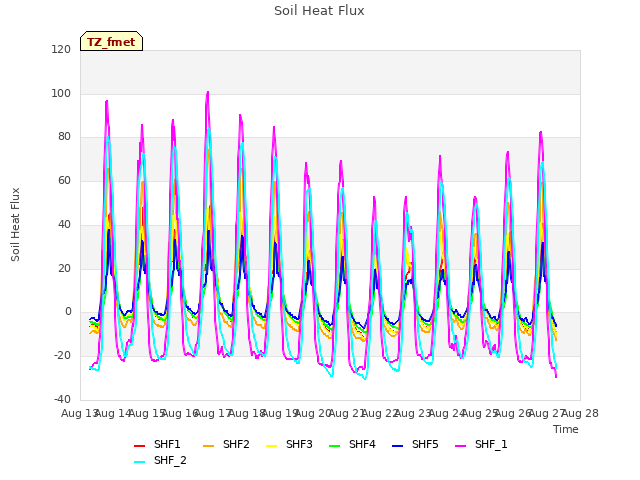This screenshot has height=480, width=640.
Task: Click the green SHF4 legend swatch
Action: [335, 446]
